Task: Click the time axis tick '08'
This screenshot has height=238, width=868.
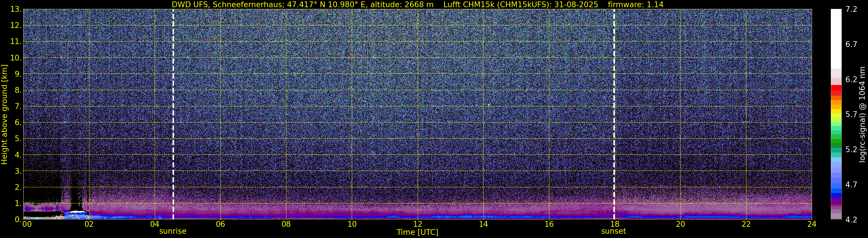Action: [x=286, y=224]
